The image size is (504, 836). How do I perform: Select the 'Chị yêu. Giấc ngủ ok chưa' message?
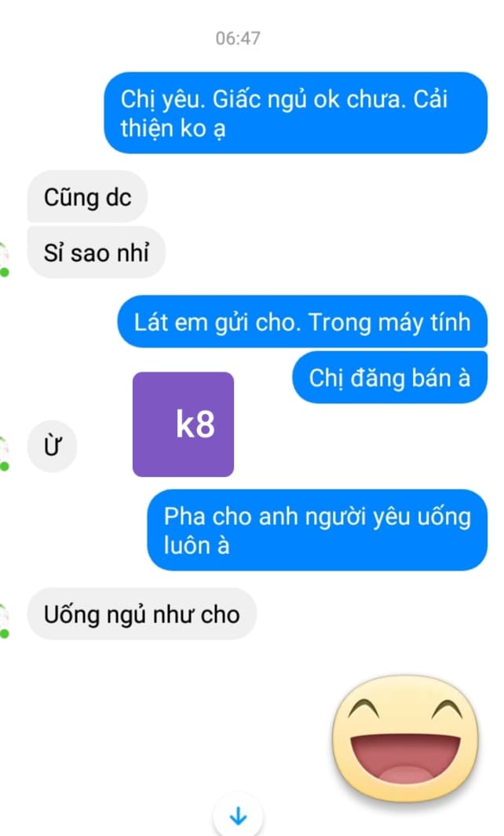[x=296, y=113]
